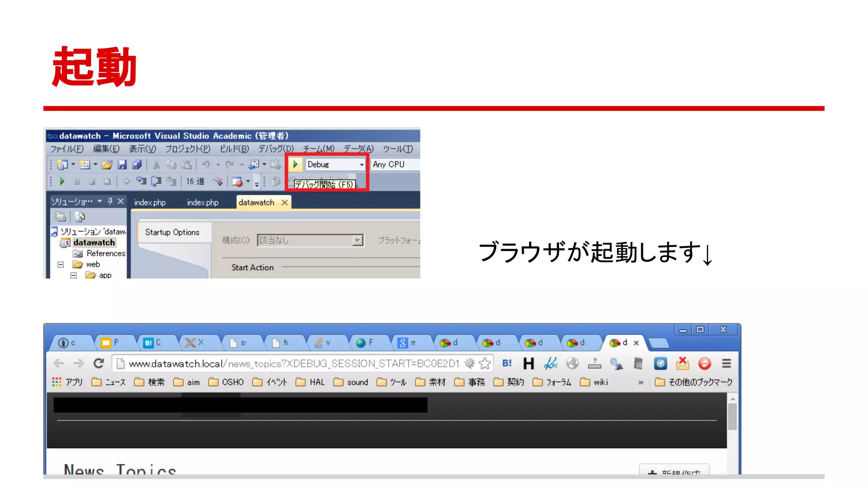
Task: Click the Save All icon in toolbar
Action: tap(137, 165)
